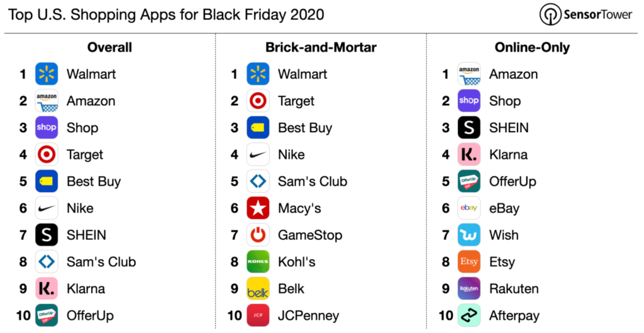The width and height of the screenshot is (644, 333).
Task: Click the Kohl's green icon
Action: coord(258,261)
